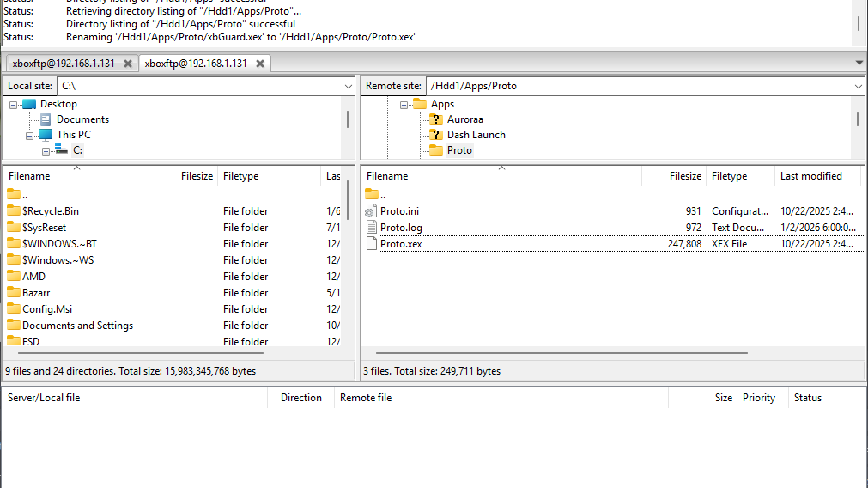Collapse the This PC tree node

tap(29, 136)
